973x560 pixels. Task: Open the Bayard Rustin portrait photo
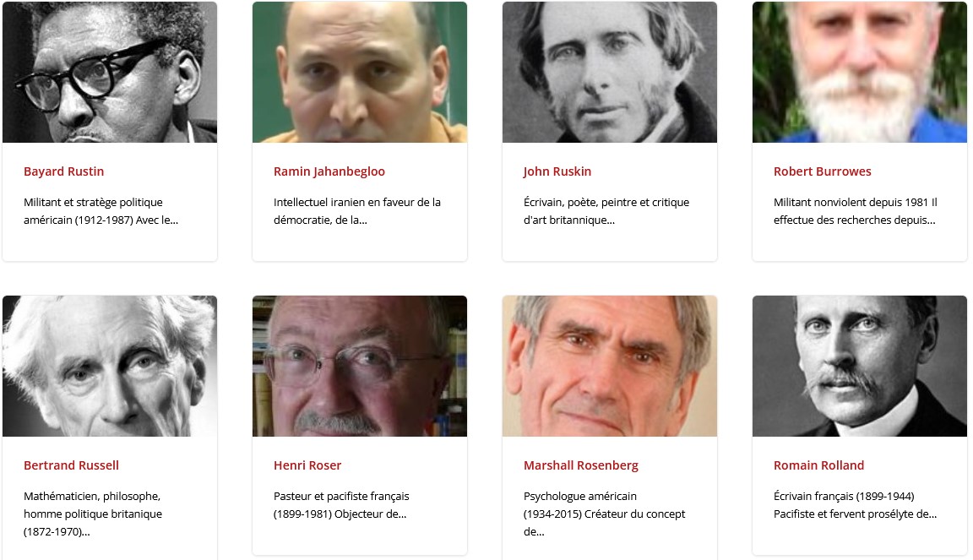[x=110, y=72]
